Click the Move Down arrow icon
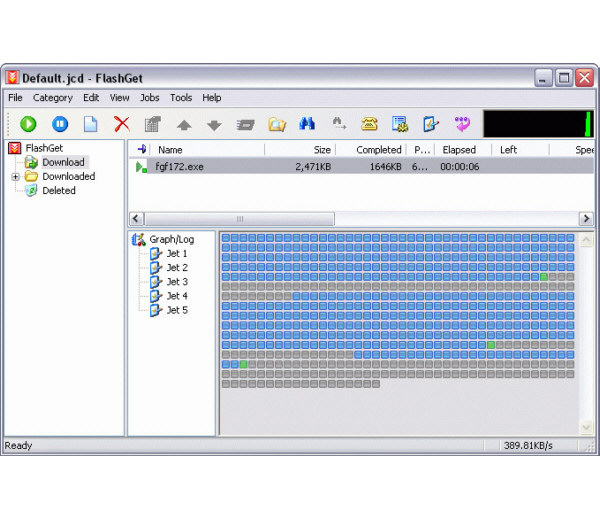Viewport: 600px width, 520px height. tap(213, 125)
